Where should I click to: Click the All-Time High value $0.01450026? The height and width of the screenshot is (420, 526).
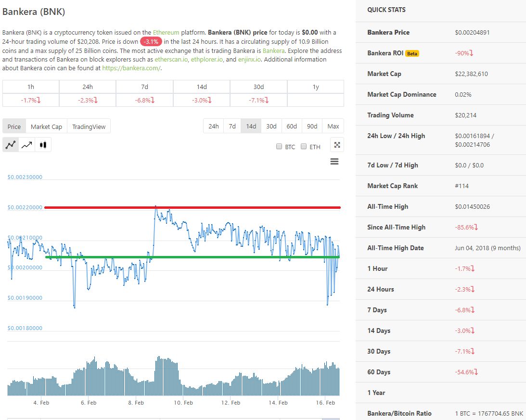(x=472, y=207)
